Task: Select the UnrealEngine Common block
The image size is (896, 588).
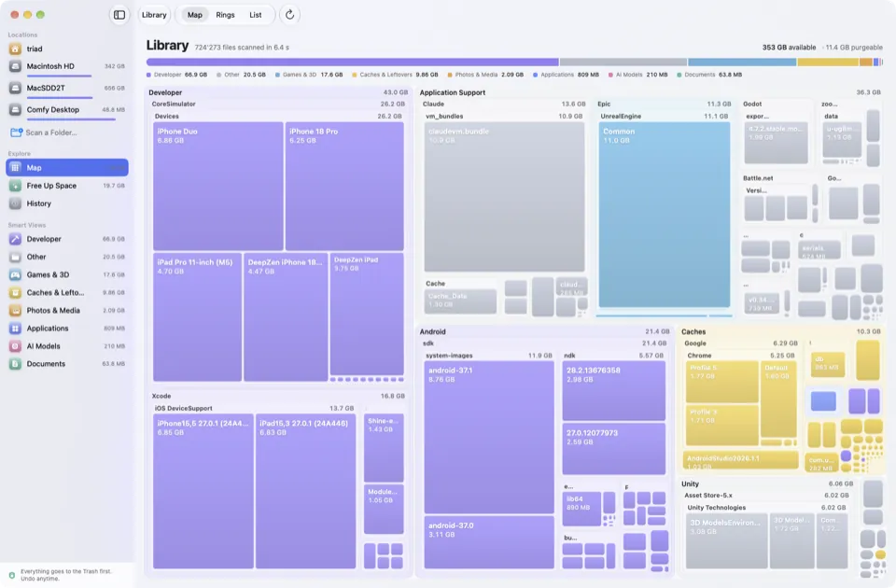Action: pyautogui.click(x=664, y=215)
